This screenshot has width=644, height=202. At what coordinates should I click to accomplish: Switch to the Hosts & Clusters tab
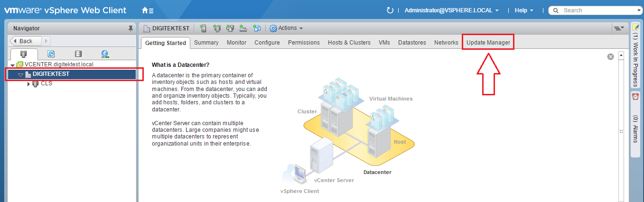pos(349,43)
